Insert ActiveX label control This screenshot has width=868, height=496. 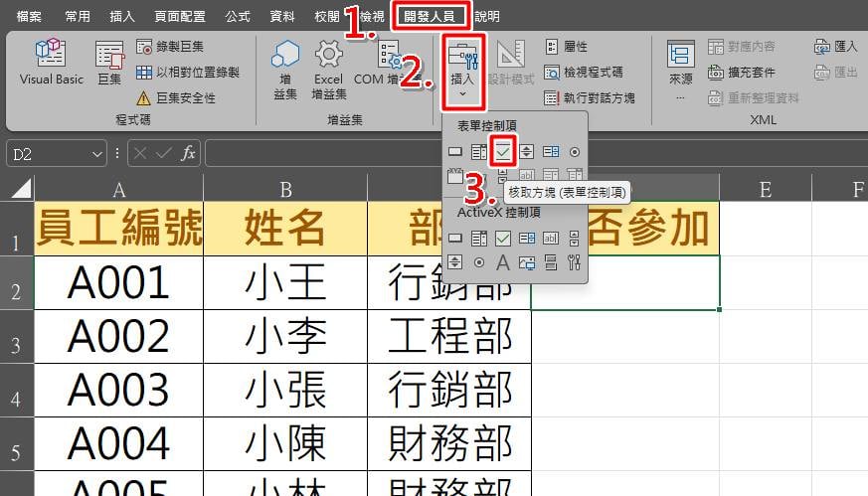503,262
